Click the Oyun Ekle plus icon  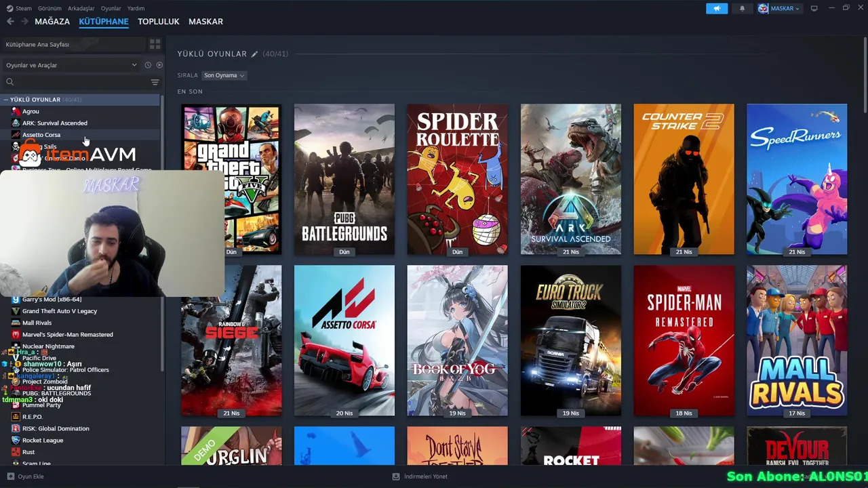tap(10, 476)
